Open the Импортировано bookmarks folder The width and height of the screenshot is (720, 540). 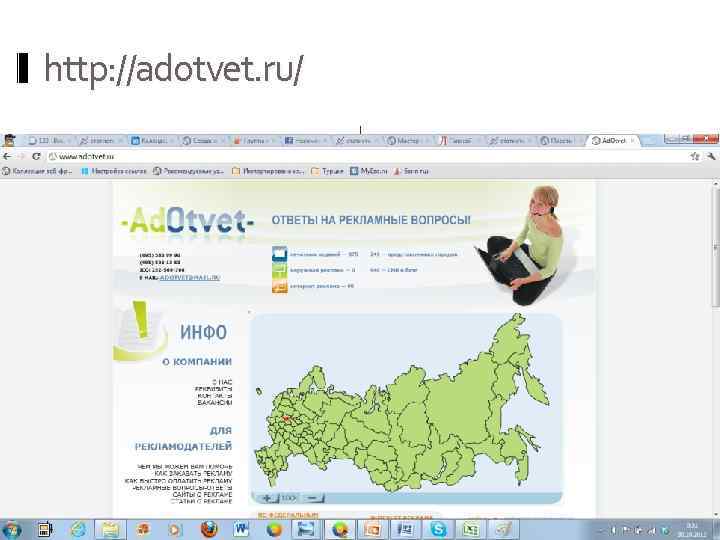[268, 171]
